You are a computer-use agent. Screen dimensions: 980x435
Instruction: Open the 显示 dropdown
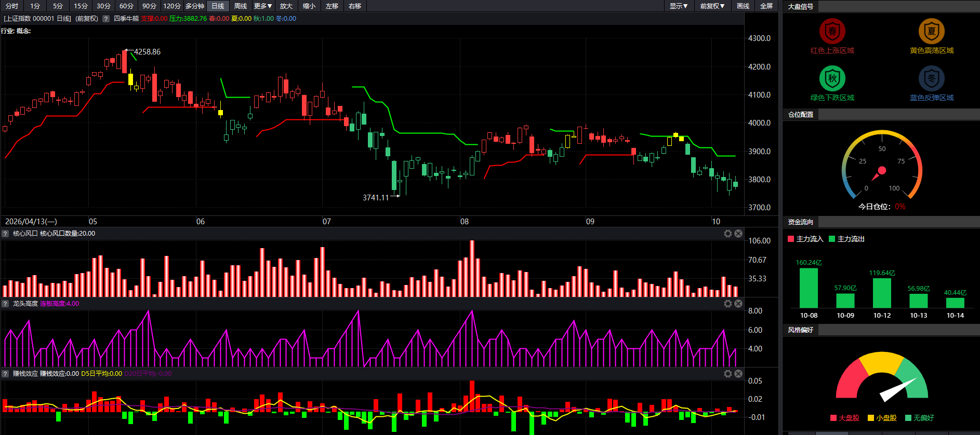[679, 6]
